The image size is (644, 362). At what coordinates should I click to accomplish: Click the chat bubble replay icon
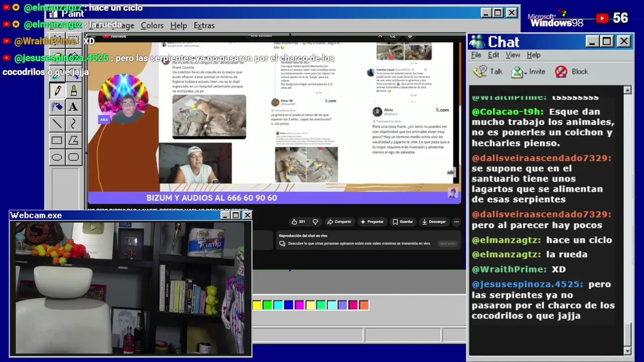click(x=282, y=243)
